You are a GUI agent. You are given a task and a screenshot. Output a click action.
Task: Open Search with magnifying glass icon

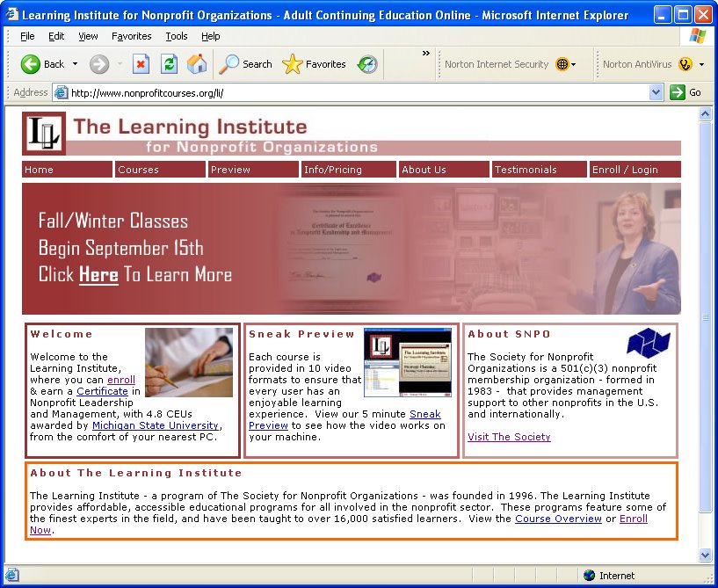coord(228,64)
